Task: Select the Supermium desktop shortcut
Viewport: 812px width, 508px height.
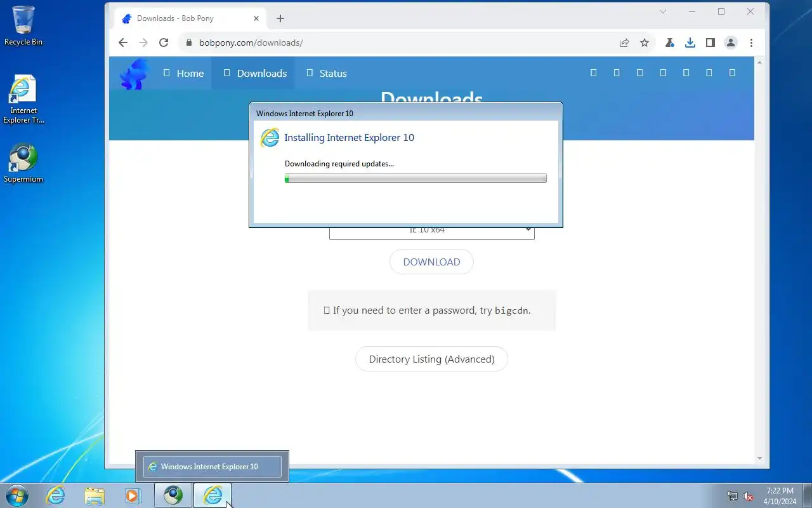Action: [x=23, y=163]
